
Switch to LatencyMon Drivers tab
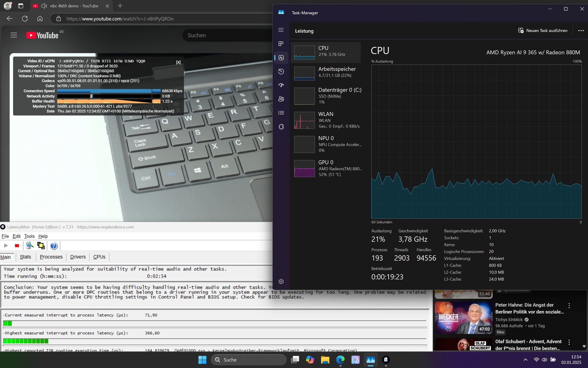pos(78,257)
